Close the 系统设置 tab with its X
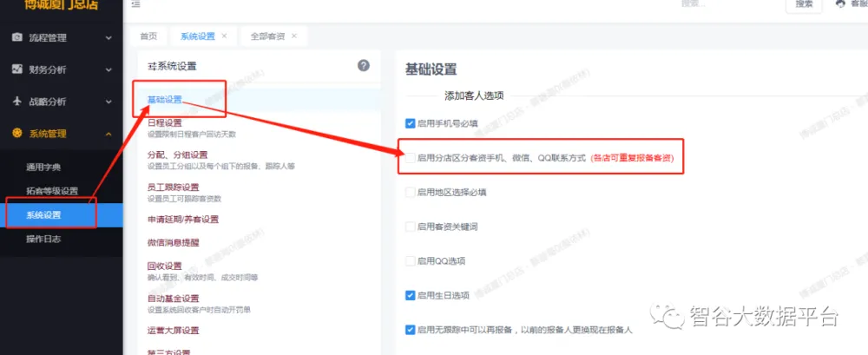Viewport: 868px width, 355px height. pos(224,36)
